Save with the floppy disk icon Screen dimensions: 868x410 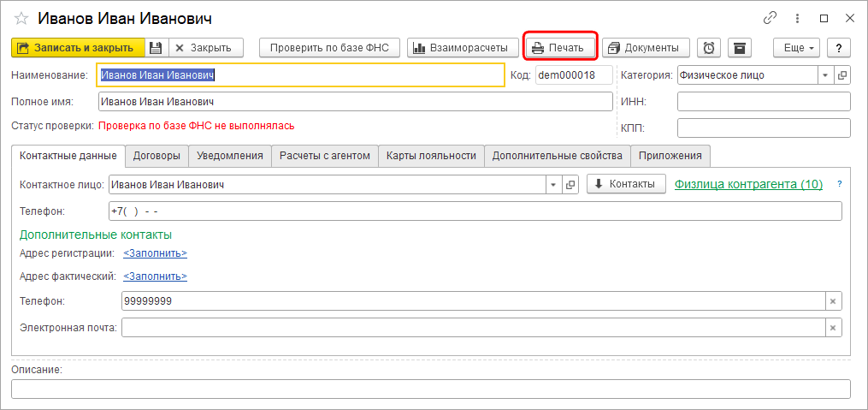pyautogui.click(x=156, y=48)
